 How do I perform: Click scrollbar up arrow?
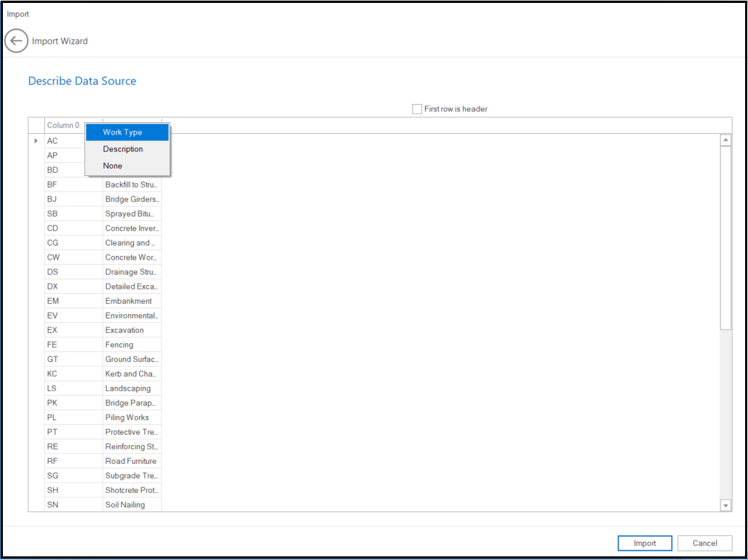click(x=725, y=140)
